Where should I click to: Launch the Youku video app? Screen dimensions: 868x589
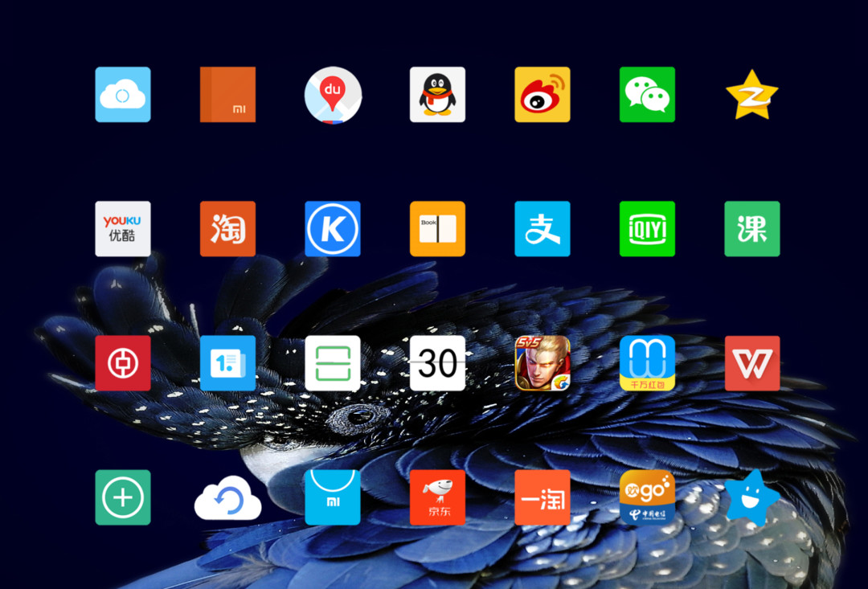point(123,229)
